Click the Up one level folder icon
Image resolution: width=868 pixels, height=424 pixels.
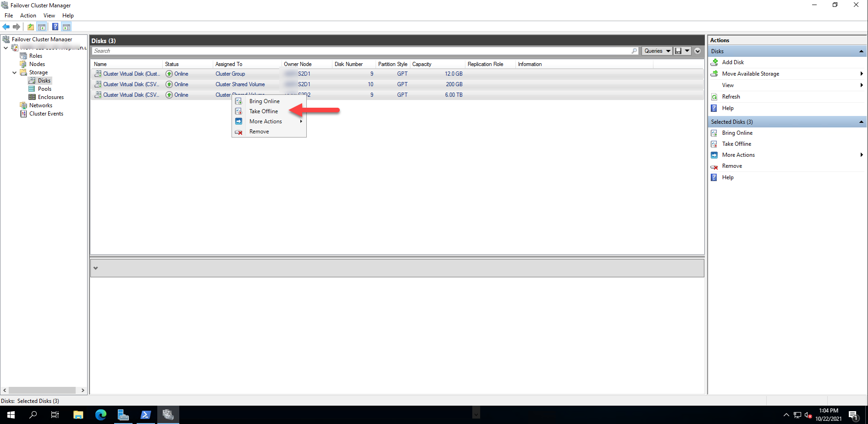(31, 27)
